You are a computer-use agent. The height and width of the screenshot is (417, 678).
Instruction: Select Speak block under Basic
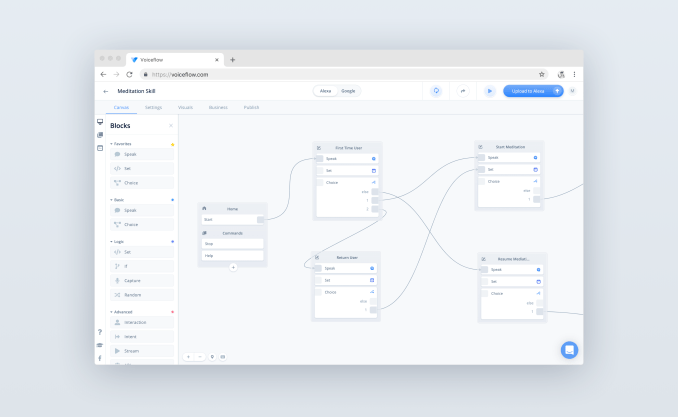[x=142, y=210]
